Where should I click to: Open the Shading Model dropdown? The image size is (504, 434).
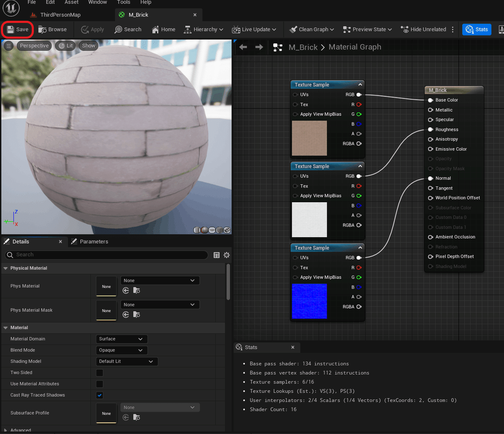pos(127,361)
